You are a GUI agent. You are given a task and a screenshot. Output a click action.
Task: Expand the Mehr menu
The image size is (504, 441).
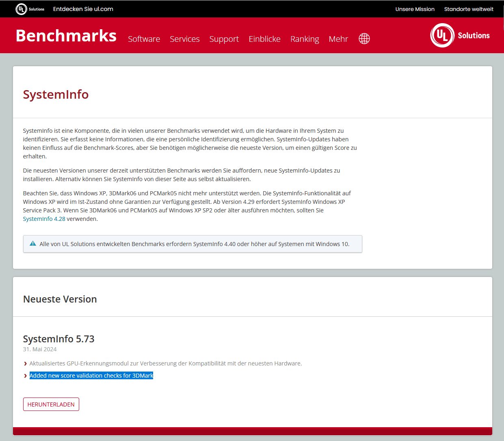[x=338, y=39]
